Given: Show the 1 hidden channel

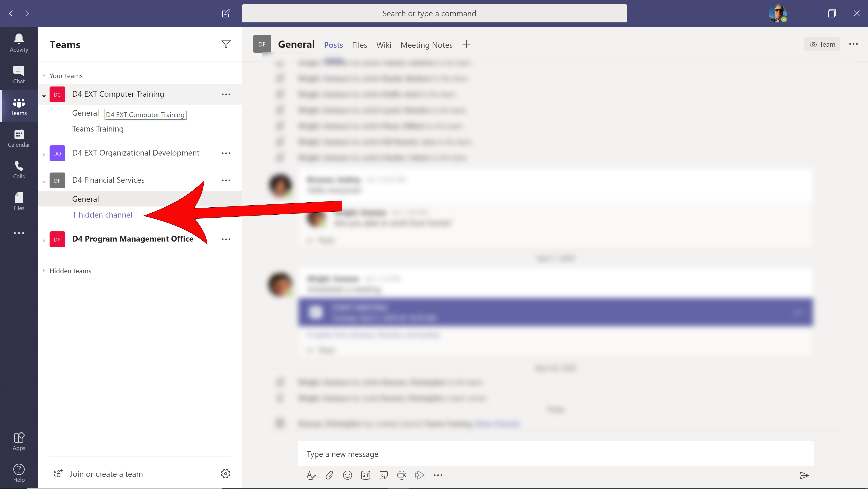Looking at the screenshot, I should tap(102, 215).
